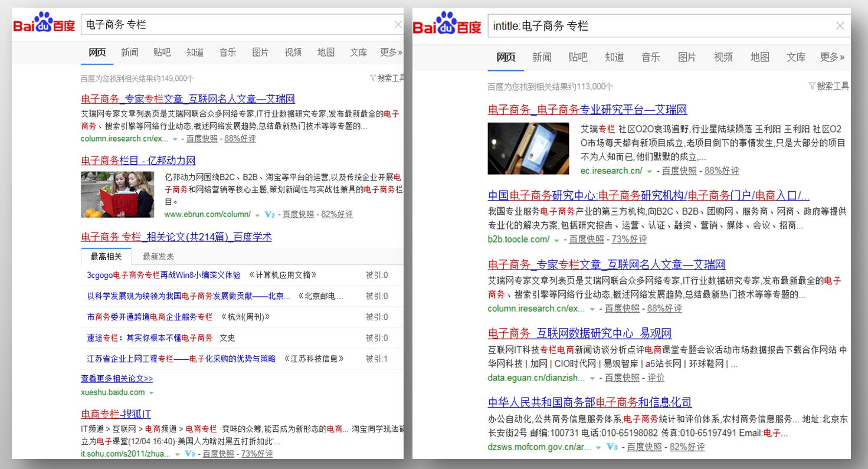The height and width of the screenshot is (469, 868).
Task: Click Baidu logo in right search window
Action: coord(447,24)
